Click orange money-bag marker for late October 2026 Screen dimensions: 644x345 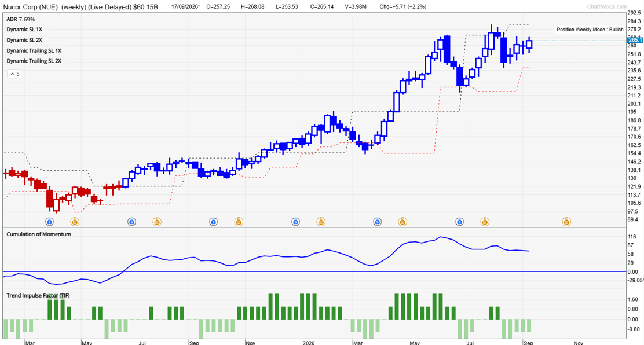click(567, 222)
